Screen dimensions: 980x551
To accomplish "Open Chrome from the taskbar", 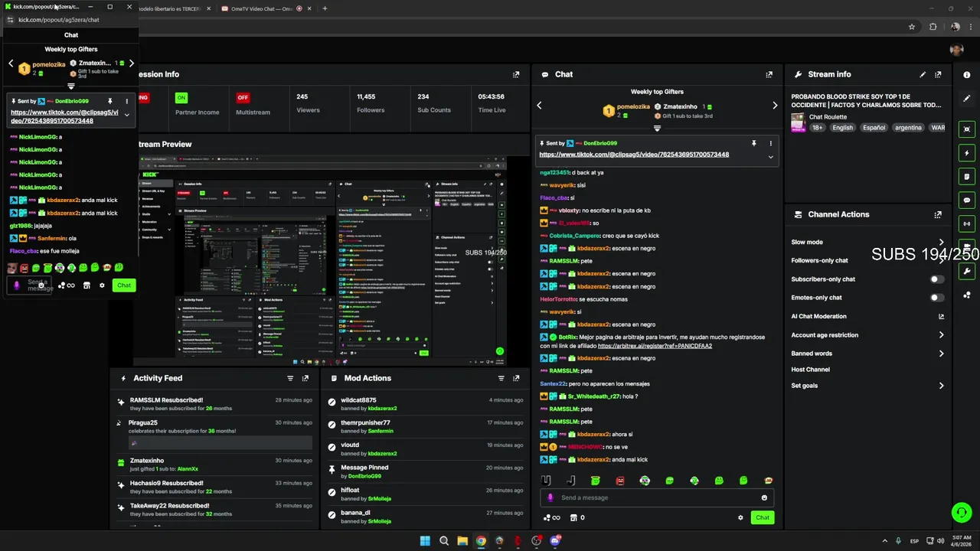I will click(481, 541).
